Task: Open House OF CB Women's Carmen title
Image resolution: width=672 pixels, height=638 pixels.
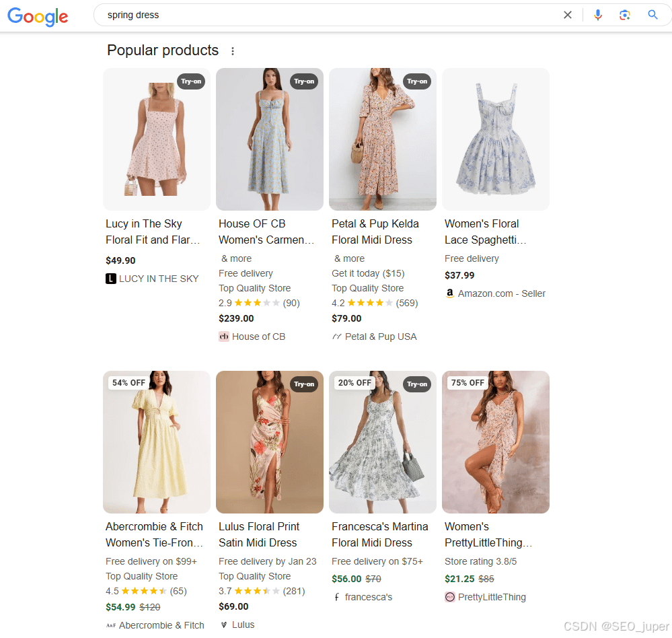Action: [266, 232]
